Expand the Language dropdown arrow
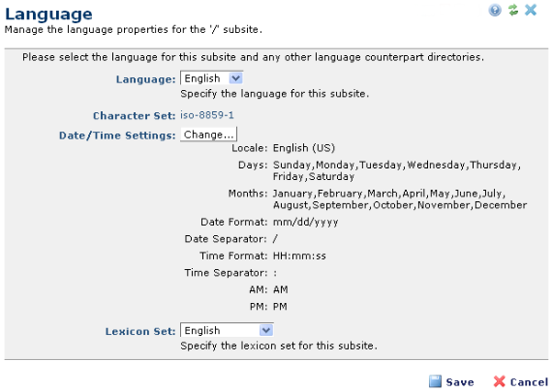Image resolution: width=552 pixels, height=392 pixels. pyautogui.click(x=235, y=78)
